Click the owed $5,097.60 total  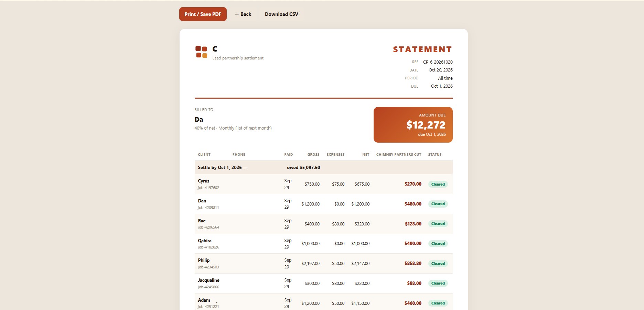pos(303,168)
